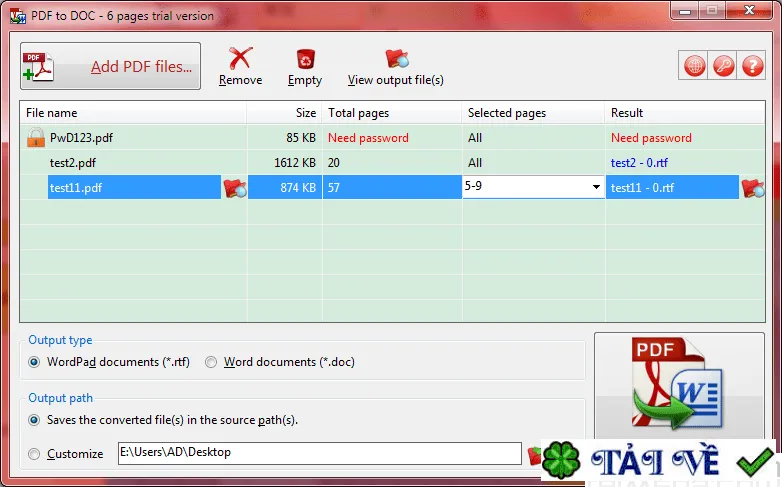
Task: Select the test11.pdf file name
Action: [x=76, y=188]
